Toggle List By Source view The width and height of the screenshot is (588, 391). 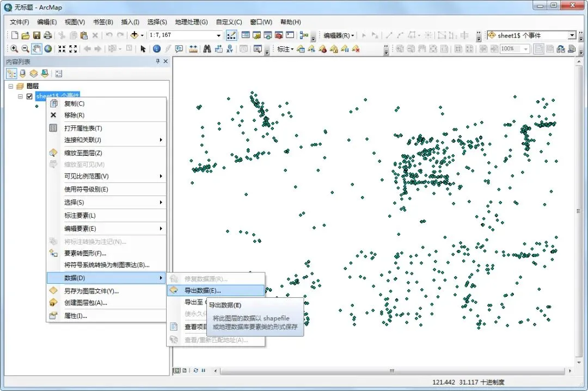point(22,74)
